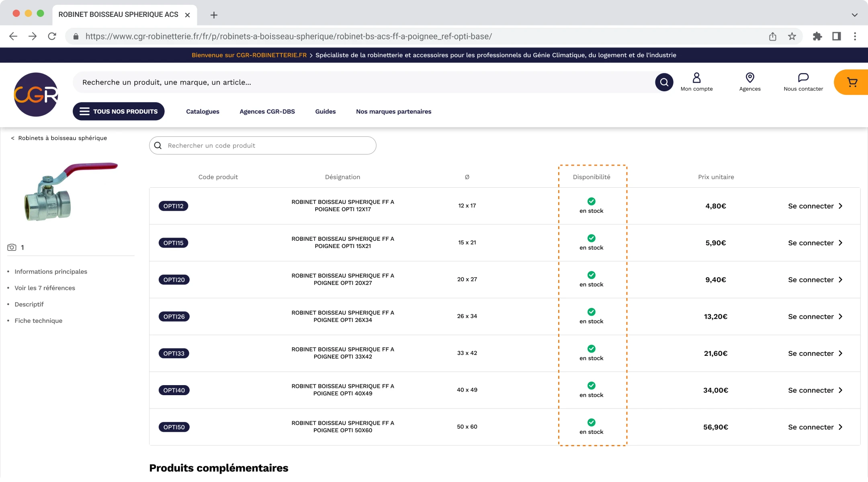Viewport: 868px width, 482px height.
Task: Click the CGR logo
Action: point(36,94)
